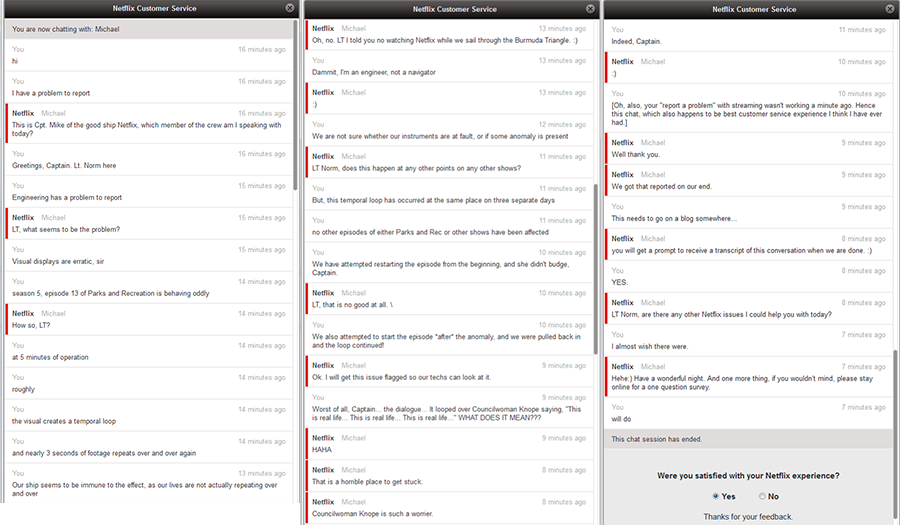Click message 'Visual displays are erratic, sir'
The image size is (900, 525).
click(58, 261)
